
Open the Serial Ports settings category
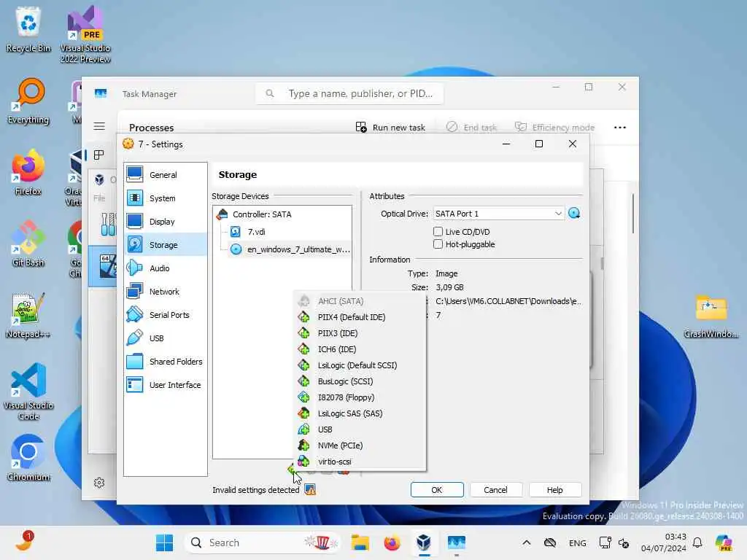point(165,315)
